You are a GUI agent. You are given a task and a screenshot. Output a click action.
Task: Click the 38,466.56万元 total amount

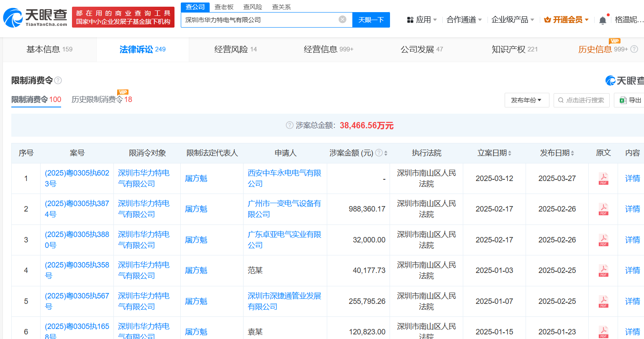tap(367, 125)
